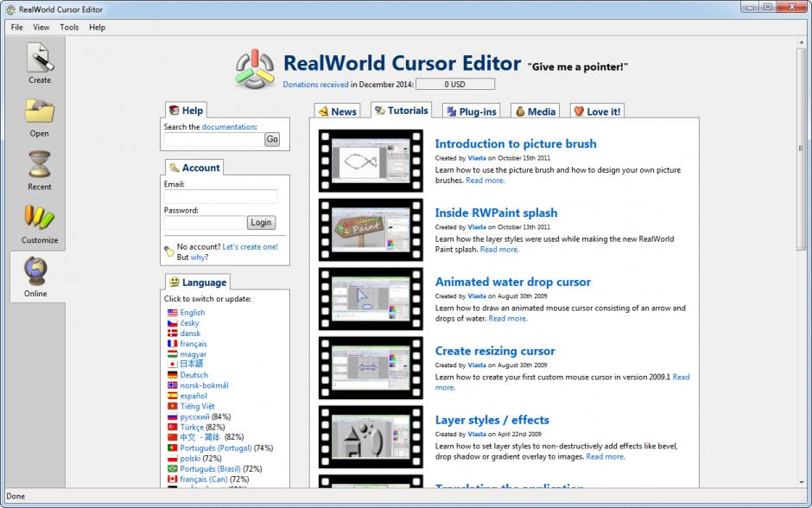
Task: Switch language to español
Action: tap(193, 396)
